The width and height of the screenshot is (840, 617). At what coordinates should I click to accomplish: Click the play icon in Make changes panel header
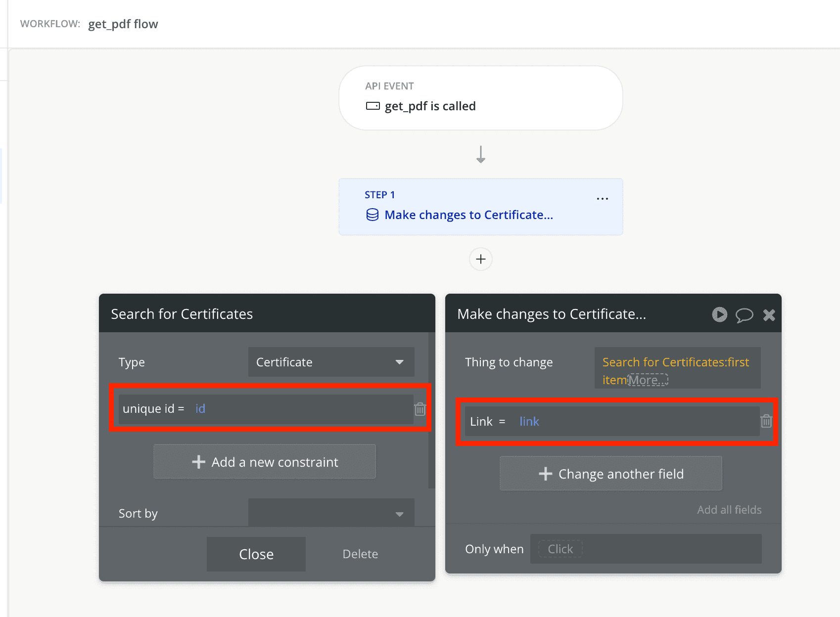719,314
